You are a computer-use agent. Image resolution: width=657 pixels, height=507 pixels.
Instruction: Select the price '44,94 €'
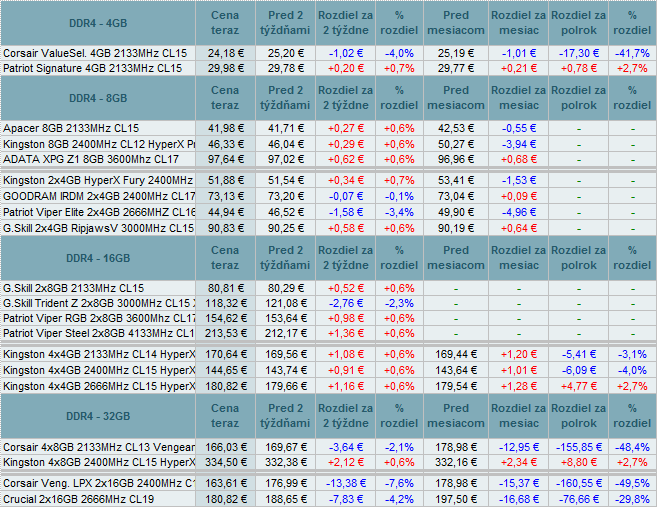coord(226,212)
